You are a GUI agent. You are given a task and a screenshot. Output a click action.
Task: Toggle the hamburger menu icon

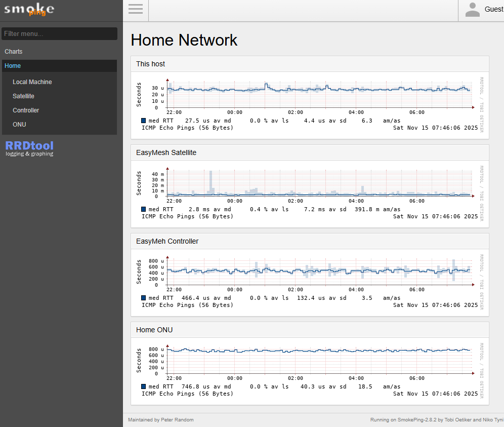tap(135, 9)
